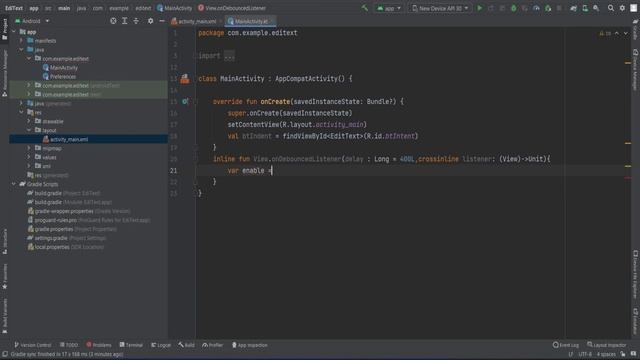Screen dimensions: 640x360
Task: Click the account avatar icon at top right
Action: [633, 8]
